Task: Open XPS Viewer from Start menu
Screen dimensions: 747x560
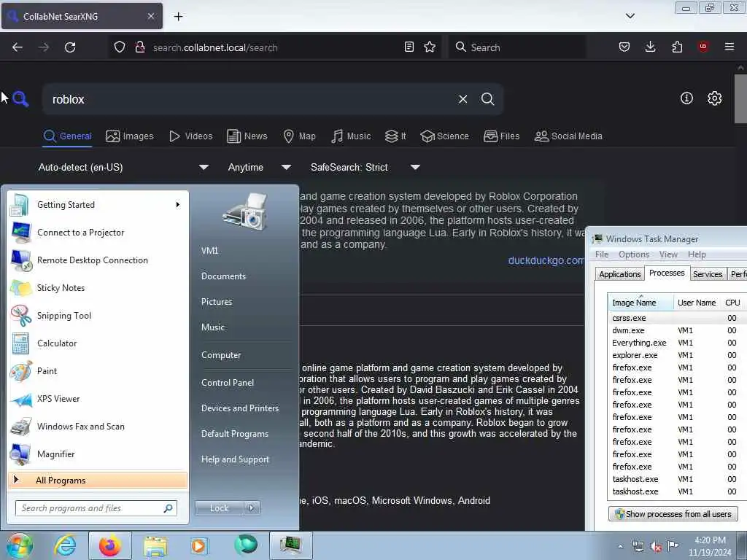Action: click(x=98, y=399)
